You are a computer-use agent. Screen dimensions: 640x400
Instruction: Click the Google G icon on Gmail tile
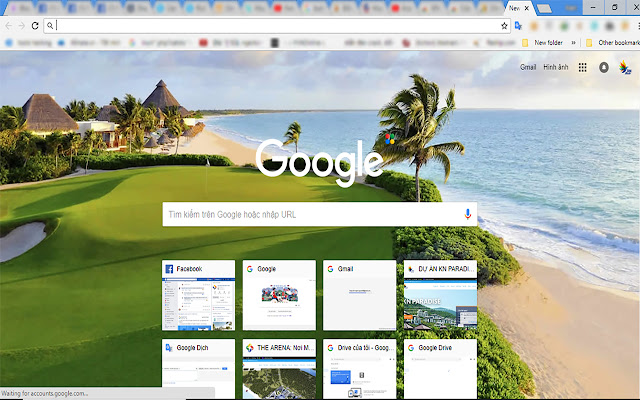pyautogui.click(x=330, y=269)
